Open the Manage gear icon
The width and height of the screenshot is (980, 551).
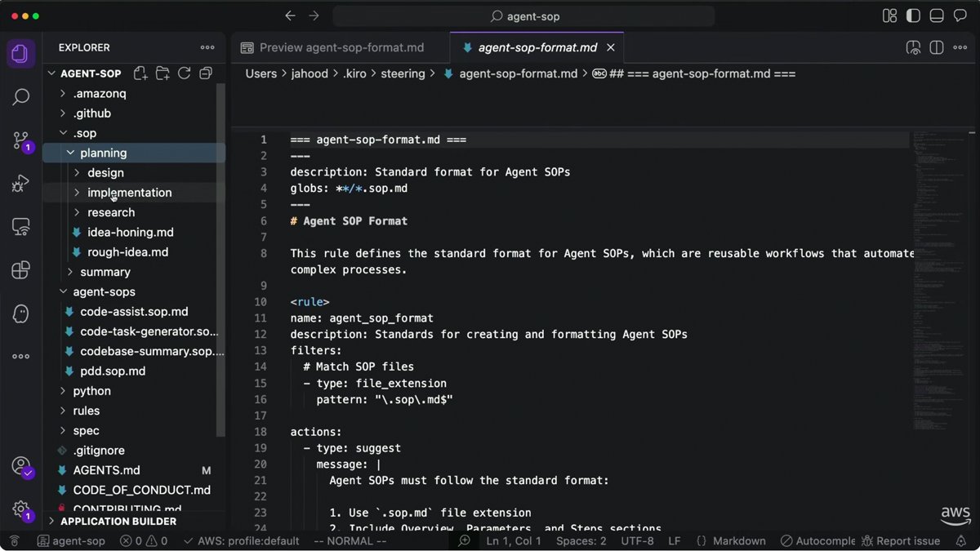(x=21, y=509)
